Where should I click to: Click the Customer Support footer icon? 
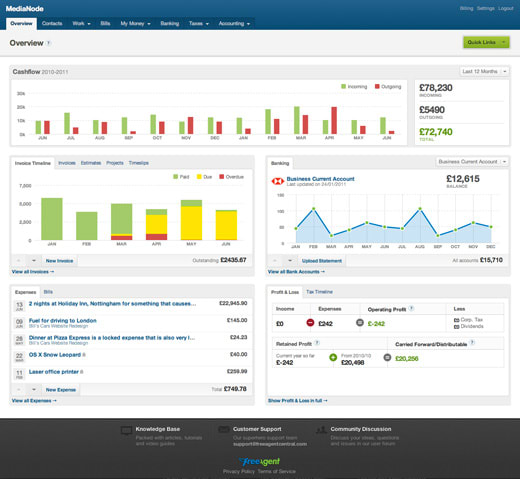coord(224,430)
